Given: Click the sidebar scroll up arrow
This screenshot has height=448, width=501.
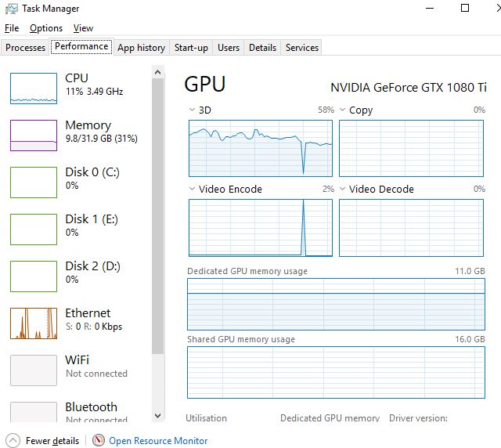Looking at the screenshot, I should pyautogui.click(x=158, y=72).
